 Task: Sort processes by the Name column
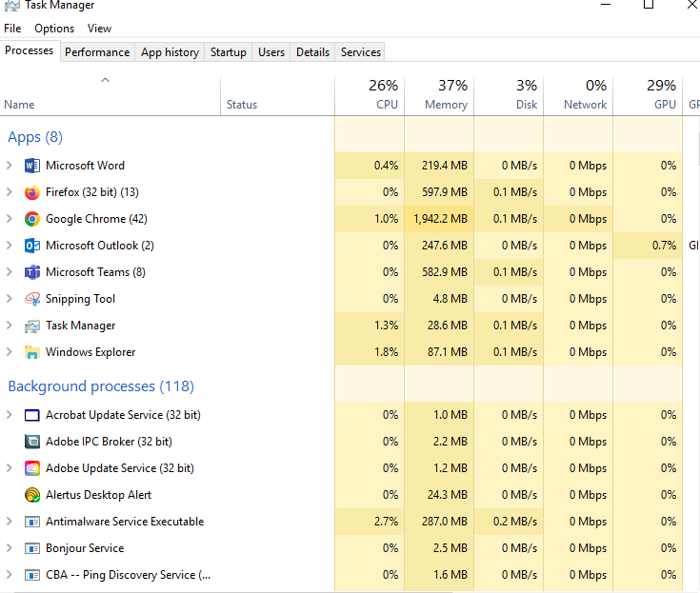pyautogui.click(x=110, y=96)
